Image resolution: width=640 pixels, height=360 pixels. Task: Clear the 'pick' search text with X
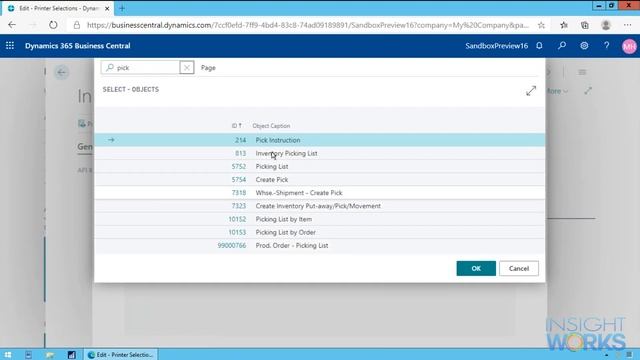187,68
